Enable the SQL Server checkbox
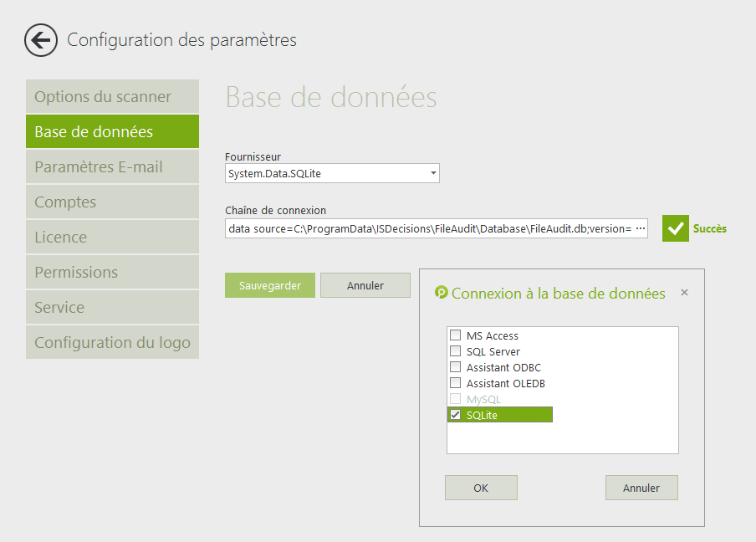The image size is (756, 542). coord(456,351)
